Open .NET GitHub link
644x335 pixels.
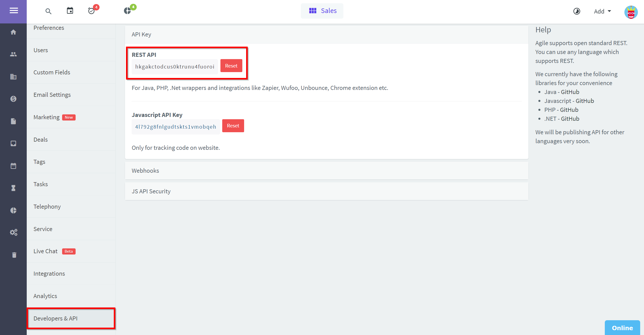click(x=570, y=119)
